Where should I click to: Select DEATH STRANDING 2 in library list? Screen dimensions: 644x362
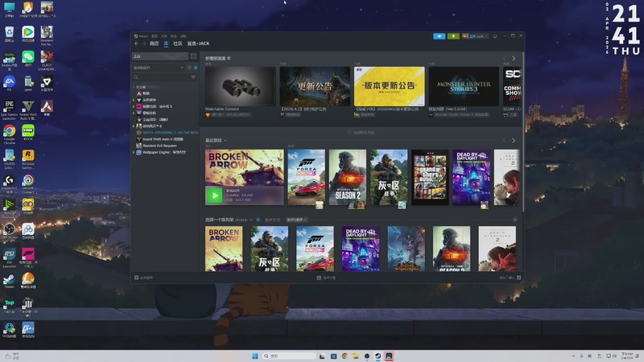pyautogui.click(x=167, y=133)
